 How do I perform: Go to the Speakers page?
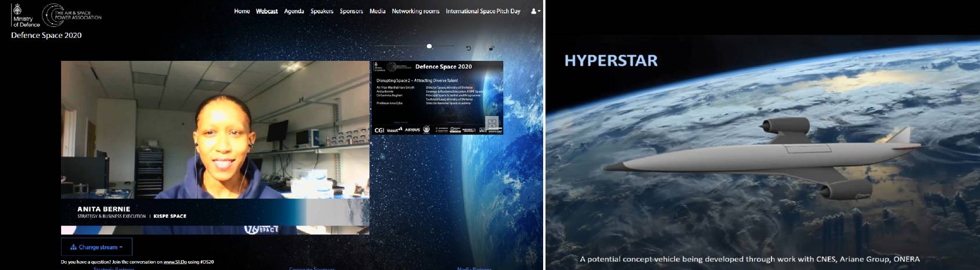[x=322, y=11]
